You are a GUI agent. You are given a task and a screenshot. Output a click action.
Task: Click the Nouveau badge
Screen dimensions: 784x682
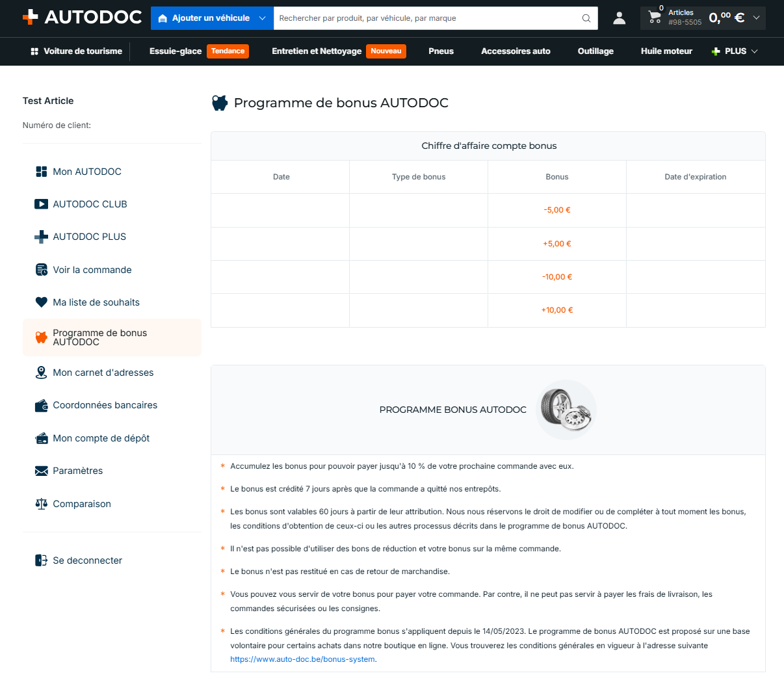pos(386,51)
